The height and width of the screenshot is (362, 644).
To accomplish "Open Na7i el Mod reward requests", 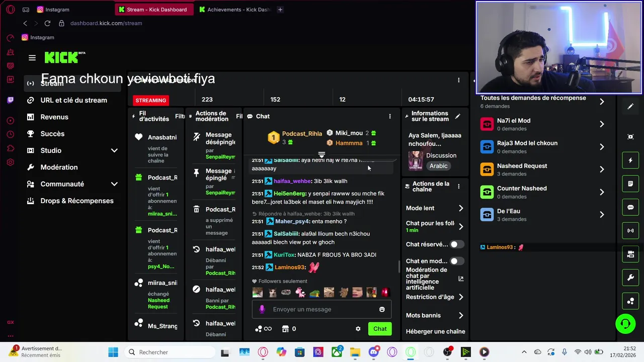I will pos(543,124).
